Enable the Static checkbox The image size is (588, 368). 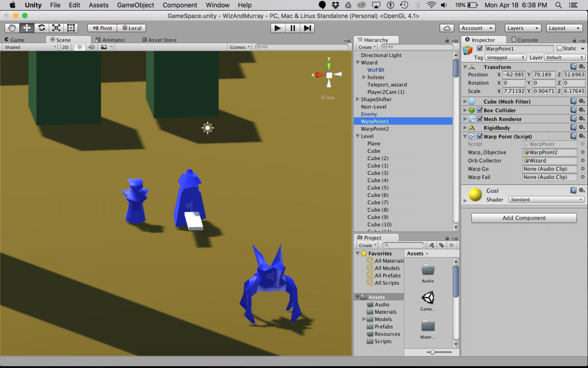(560, 48)
